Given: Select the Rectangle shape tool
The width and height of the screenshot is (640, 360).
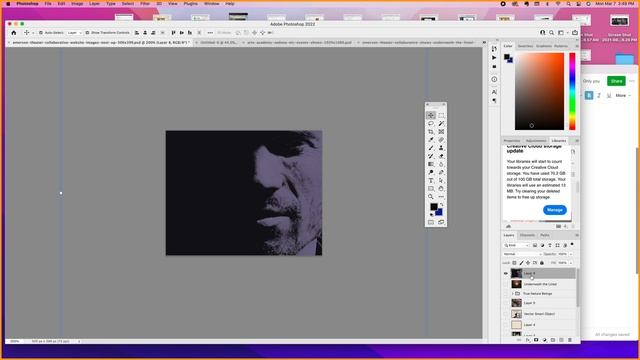Looking at the screenshot, I should (431, 189).
